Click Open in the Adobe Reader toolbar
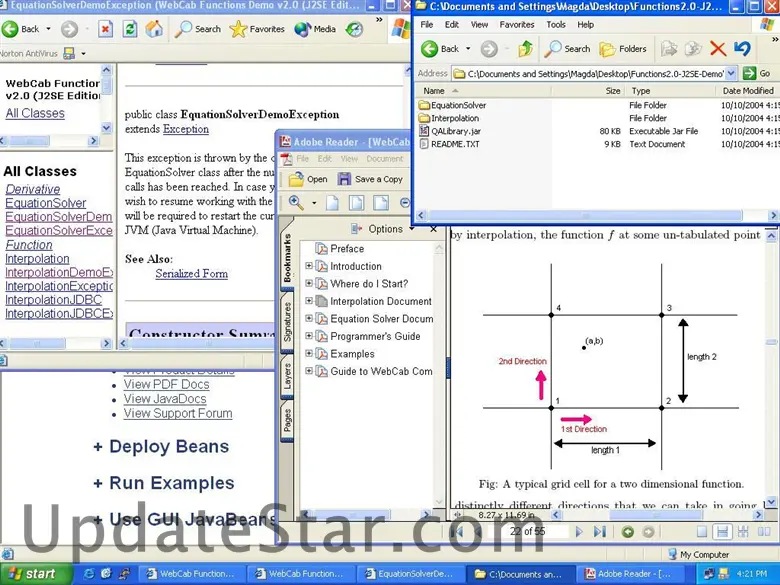This screenshot has height=585, width=780. [x=308, y=179]
